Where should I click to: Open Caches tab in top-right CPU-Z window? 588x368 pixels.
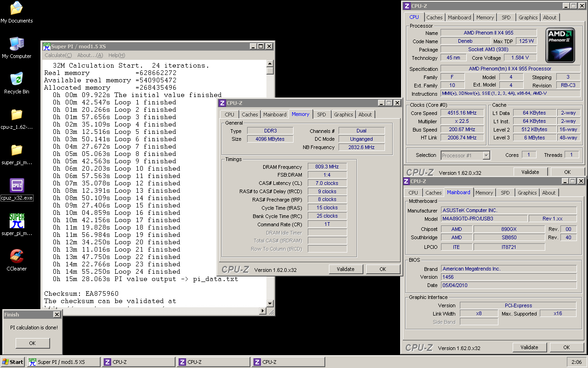(435, 17)
